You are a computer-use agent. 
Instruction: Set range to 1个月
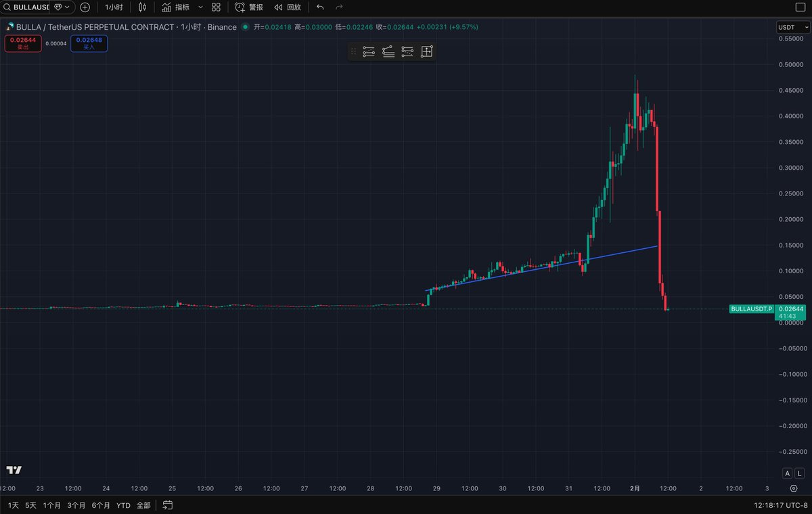click(52, 505)
